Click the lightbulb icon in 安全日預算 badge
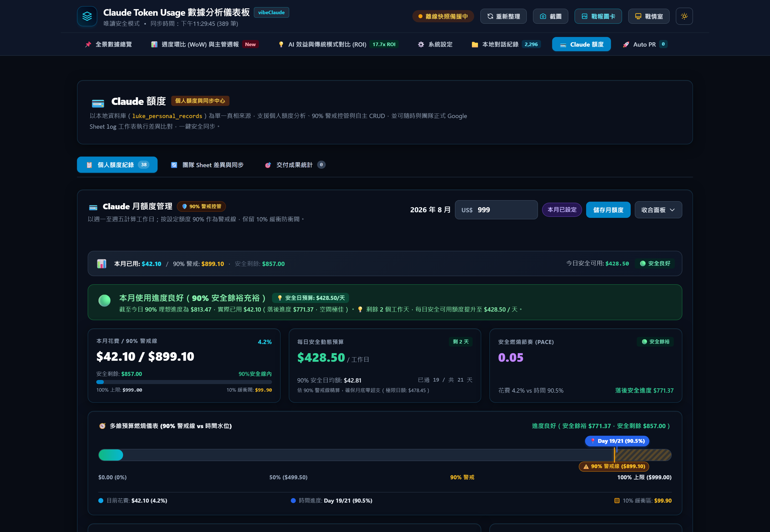 pos(280,298)
